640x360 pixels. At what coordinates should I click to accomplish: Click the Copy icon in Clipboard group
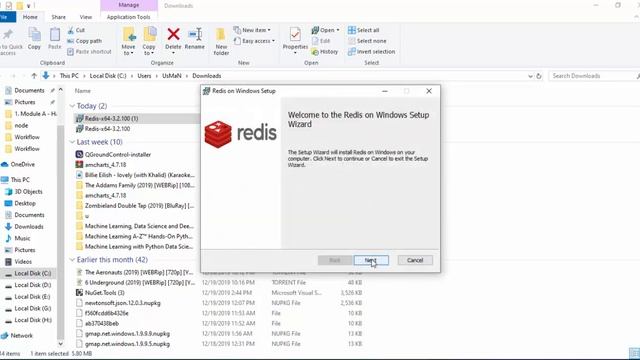34,39
